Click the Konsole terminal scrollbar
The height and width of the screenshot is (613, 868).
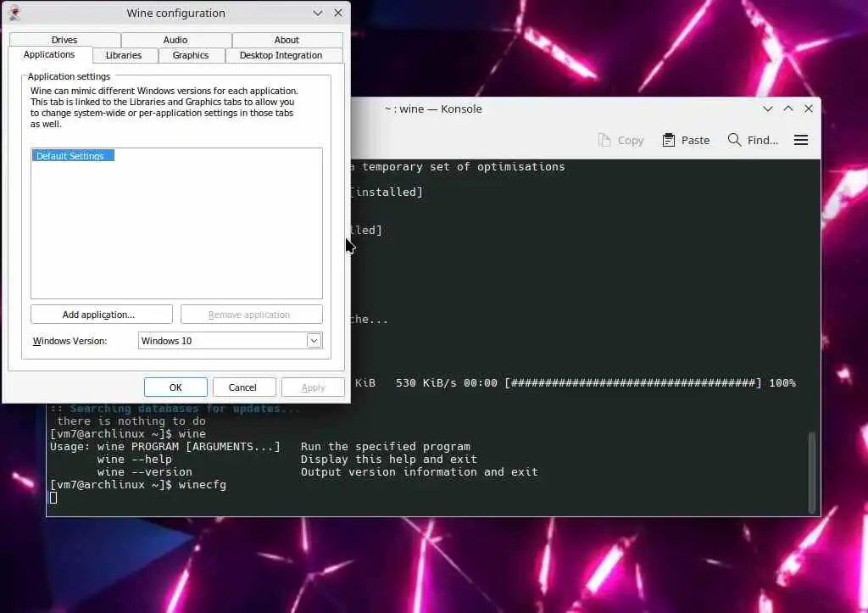point(812,473)
